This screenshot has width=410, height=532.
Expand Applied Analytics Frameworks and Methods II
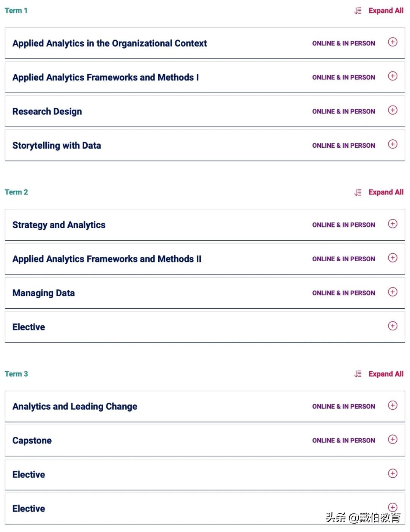(393, 258)
